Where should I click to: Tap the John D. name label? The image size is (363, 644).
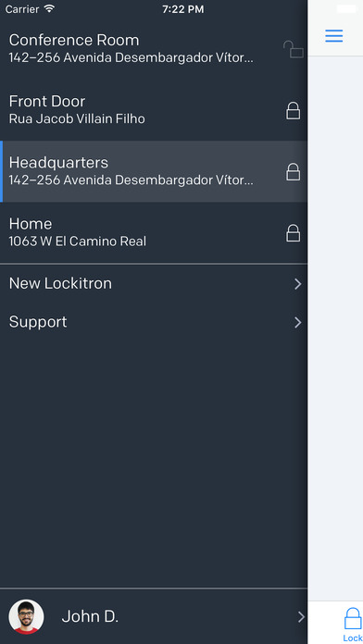click(90, 616)
